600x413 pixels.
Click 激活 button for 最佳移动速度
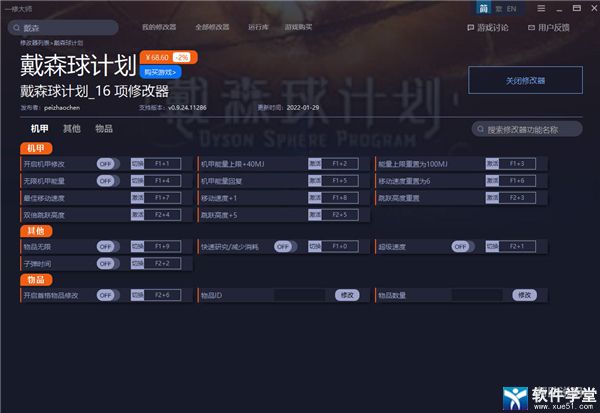pyautogui.click(x=137, y=198)
